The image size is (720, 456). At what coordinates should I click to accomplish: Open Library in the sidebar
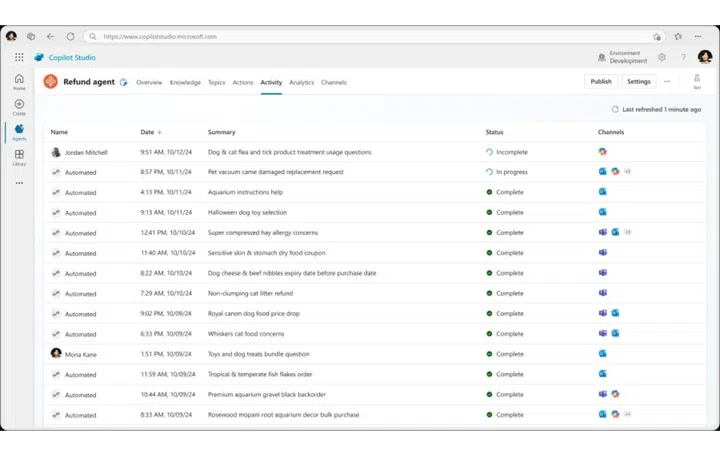(19, 158)
